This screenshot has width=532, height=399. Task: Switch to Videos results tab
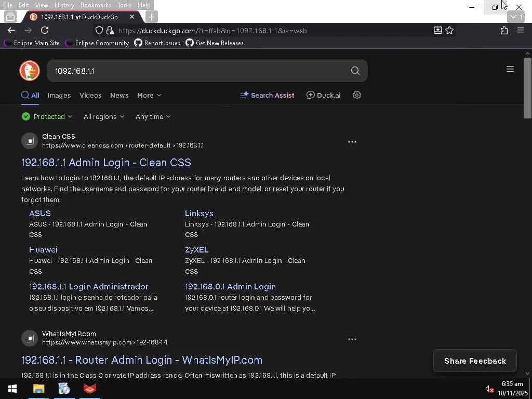click(x=90, y=96)
